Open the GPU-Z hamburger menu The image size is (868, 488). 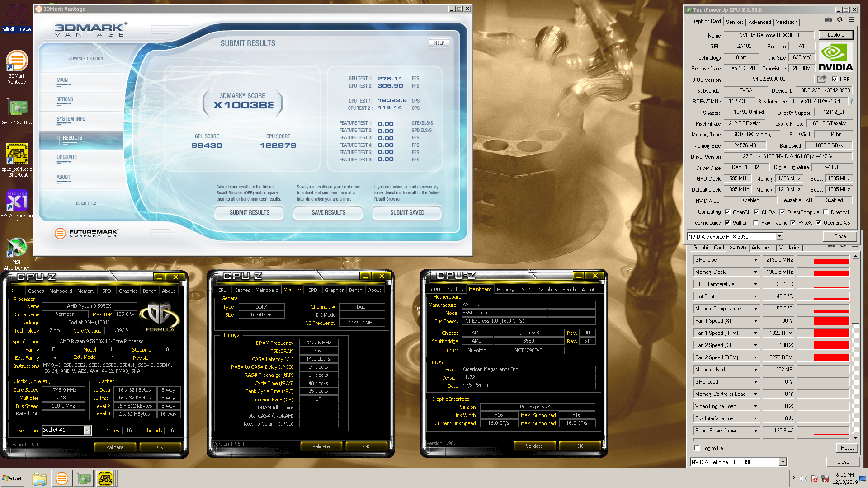pyautogui.click(x=851, y=20)
